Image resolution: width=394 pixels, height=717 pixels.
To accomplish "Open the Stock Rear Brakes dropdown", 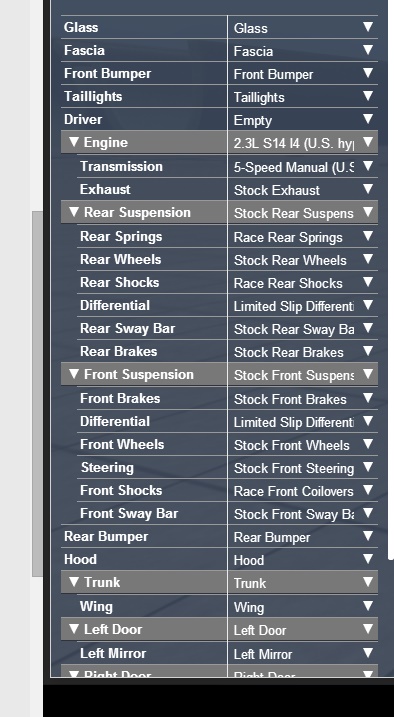I will click(x=303, y=352).
